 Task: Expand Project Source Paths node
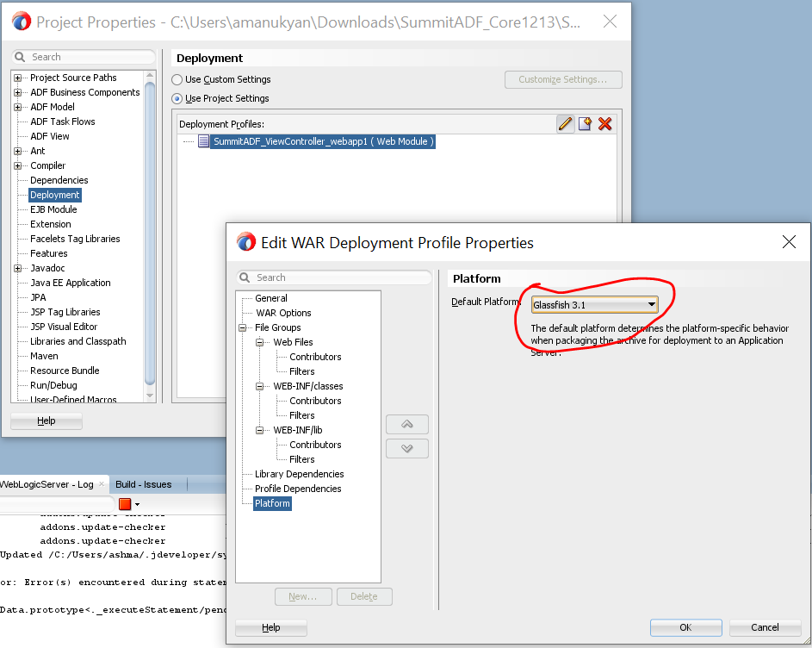[x=17, y=78]
